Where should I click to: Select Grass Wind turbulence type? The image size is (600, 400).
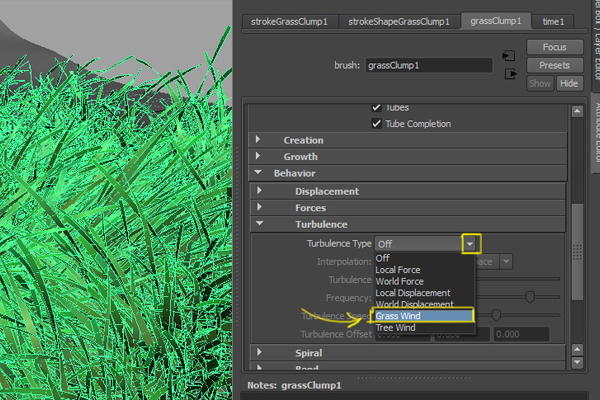(x=424, y=316)
